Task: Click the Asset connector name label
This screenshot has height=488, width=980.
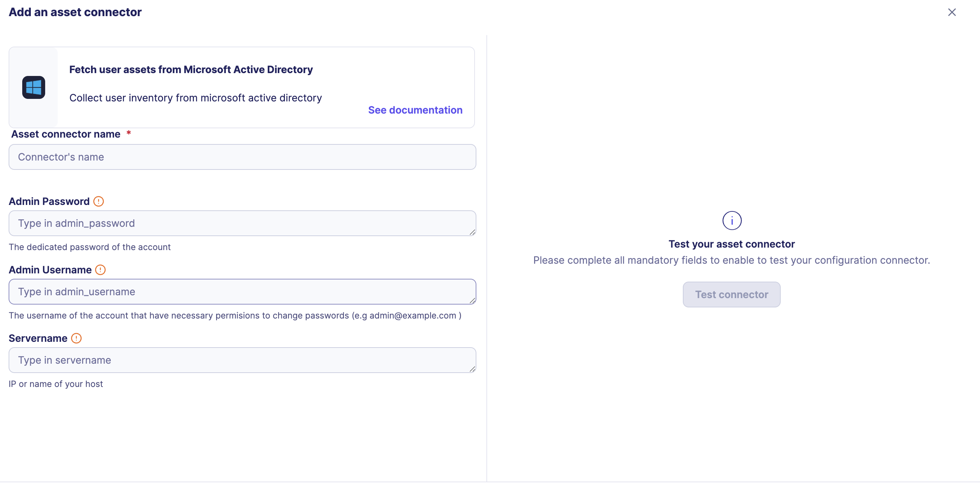Action: coord(66,134)
